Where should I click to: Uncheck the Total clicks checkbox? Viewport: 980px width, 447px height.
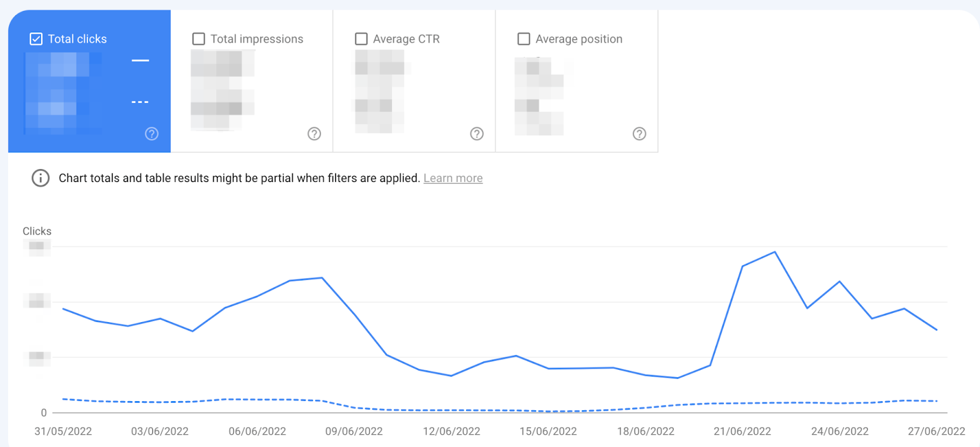pos(36,39)
